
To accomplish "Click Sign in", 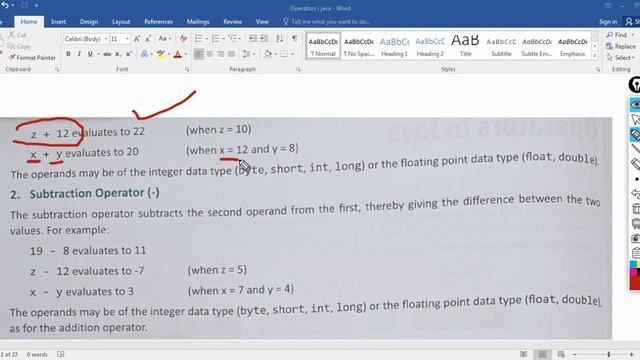I will pyautogui.click(x=608, y=22).
